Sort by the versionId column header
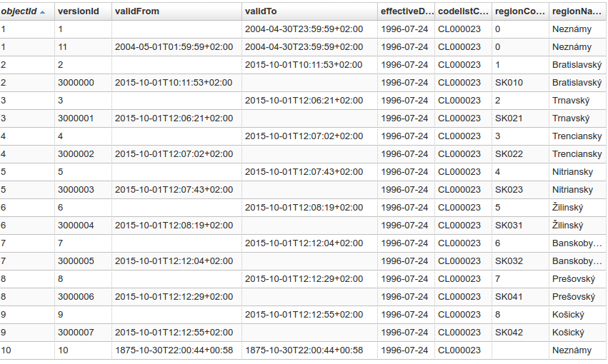 72,11
